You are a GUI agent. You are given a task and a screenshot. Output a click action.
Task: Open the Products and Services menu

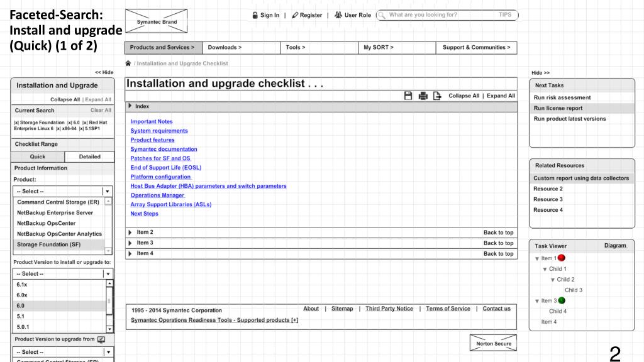coord(164,48)
